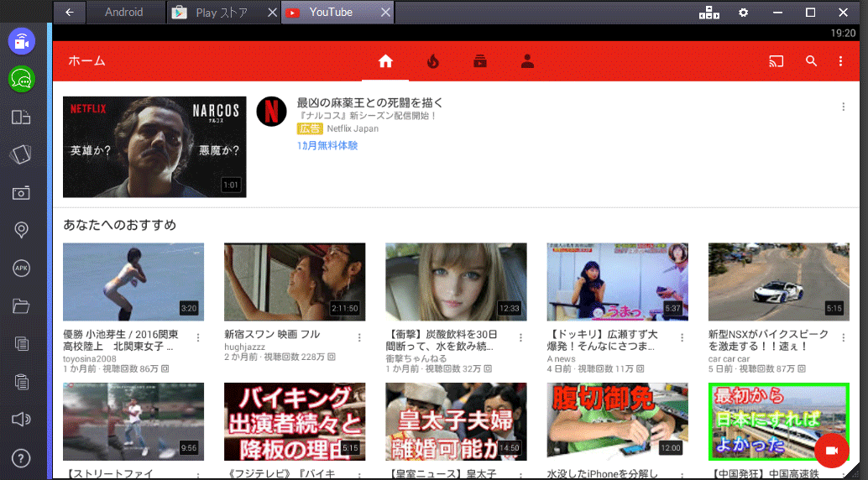Open the BlueStacks TV streaming icon
The height and width of the screenshot is (480, 868).
click(22, 41)
